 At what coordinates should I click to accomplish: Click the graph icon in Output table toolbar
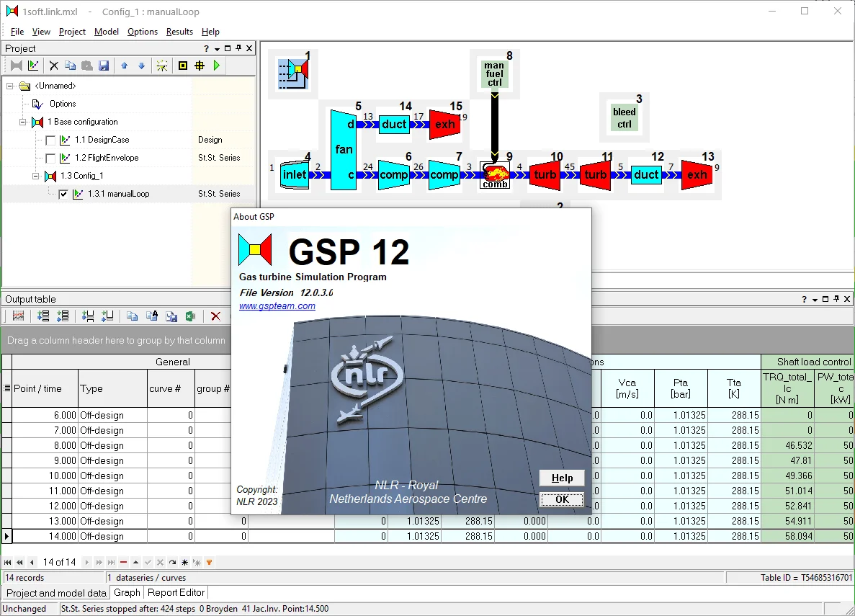[19, 316]
